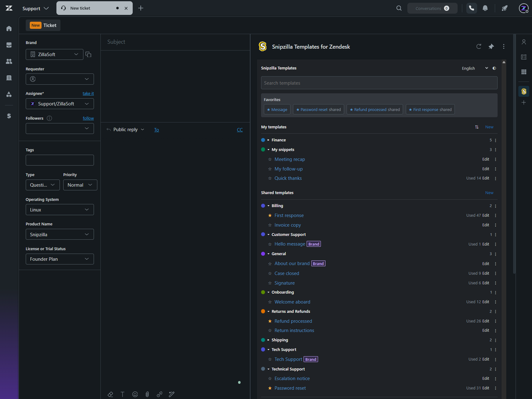Click the Followers info icon
Screen dimensions: 532x399
(49, 118)
